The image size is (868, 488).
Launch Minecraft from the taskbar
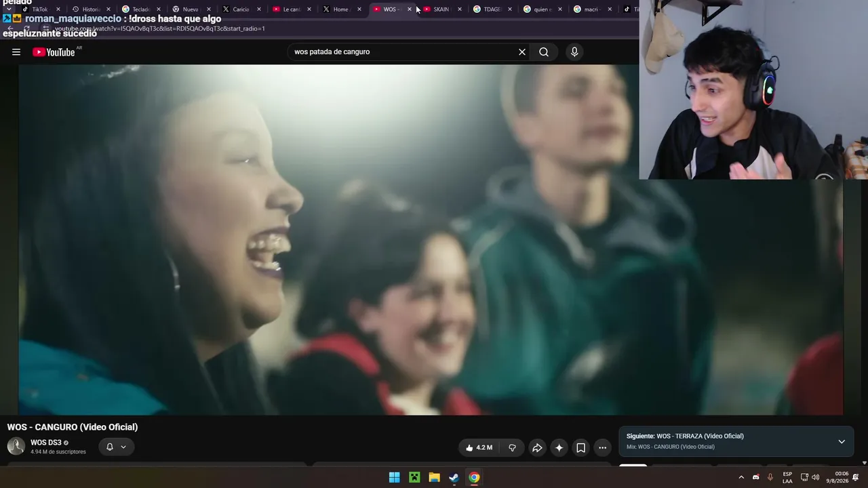pyautogui.click(x=414, y=477)
